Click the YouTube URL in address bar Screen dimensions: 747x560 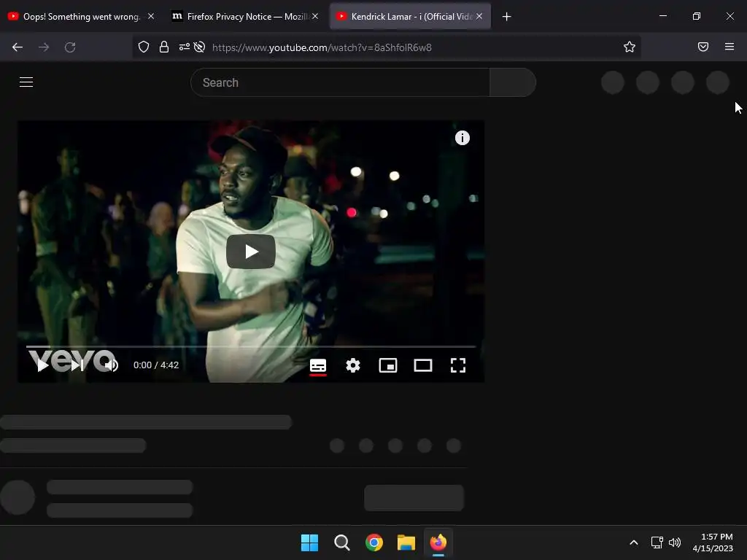tap(322, 47)
